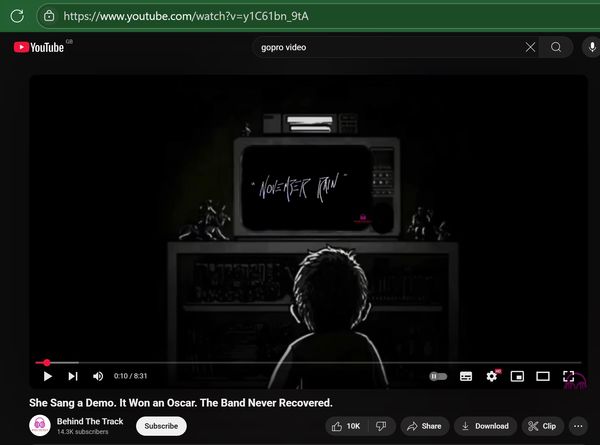Click the '14.3K subscribers' text
This screenshot has height=445, width=600.
(x=83, y=432)
